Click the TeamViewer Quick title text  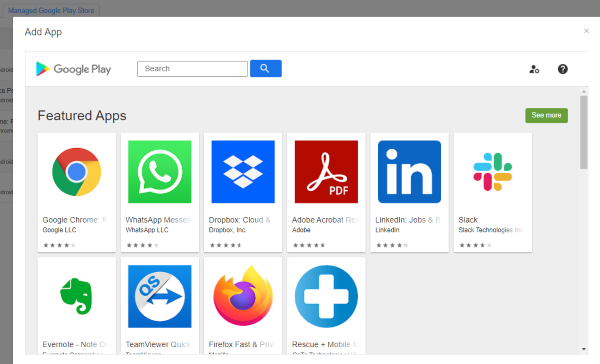(x=158, y=344)
